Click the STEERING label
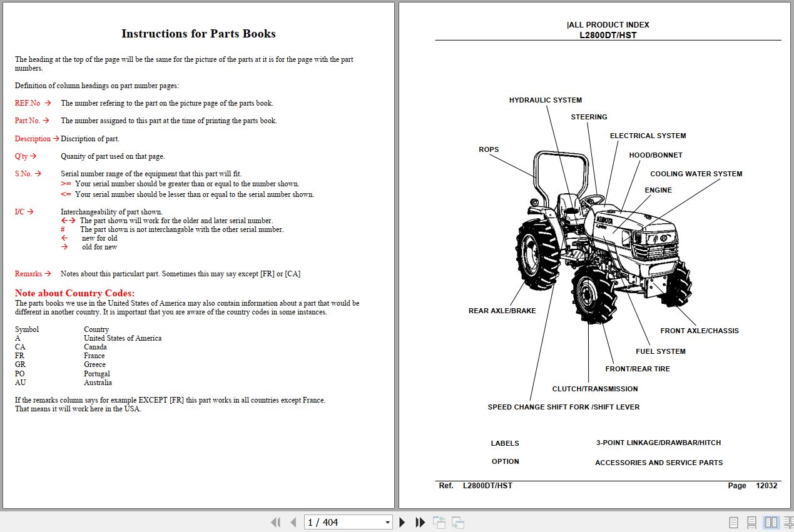 589,117
